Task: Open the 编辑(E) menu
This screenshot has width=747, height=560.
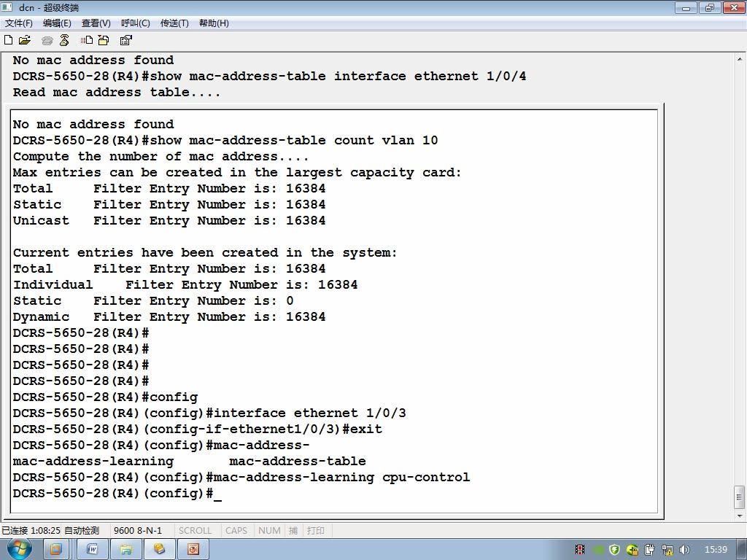Action: coord(57,23)
